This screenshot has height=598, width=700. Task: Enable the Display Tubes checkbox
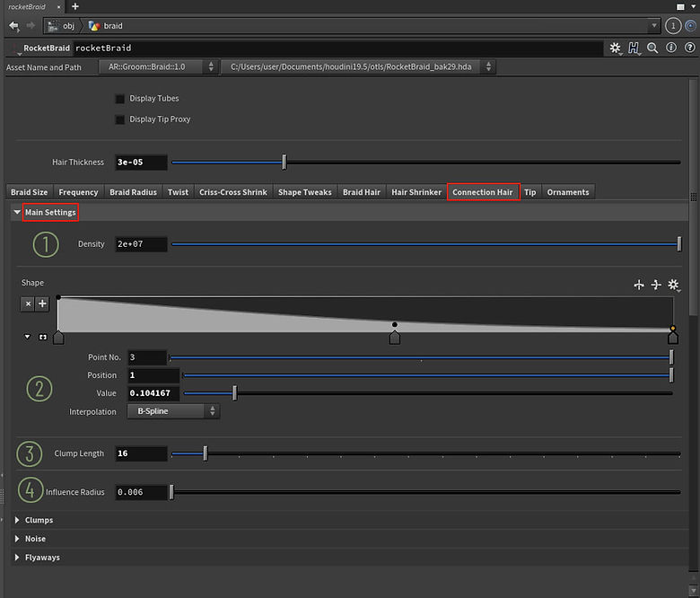[x=119, y=99]
